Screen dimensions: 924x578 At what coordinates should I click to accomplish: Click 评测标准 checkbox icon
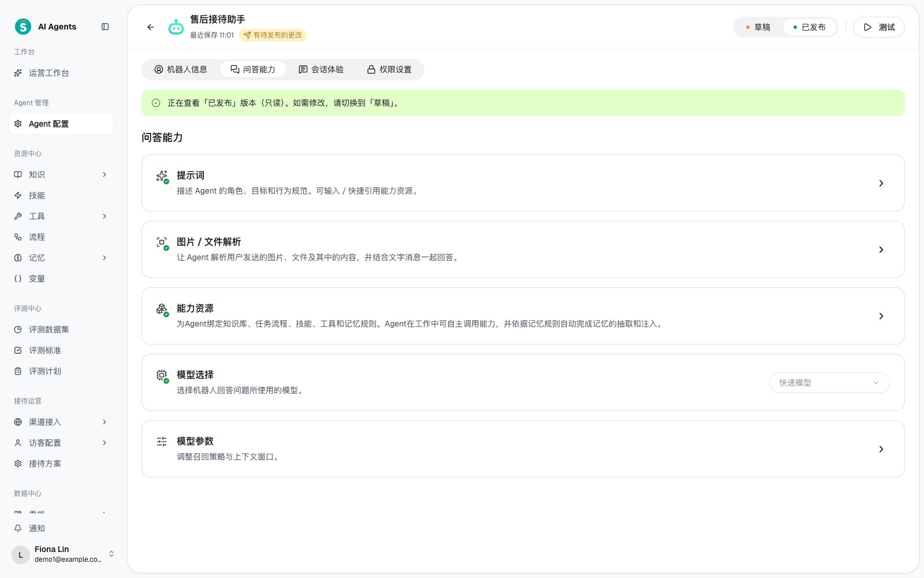point(18,350)
